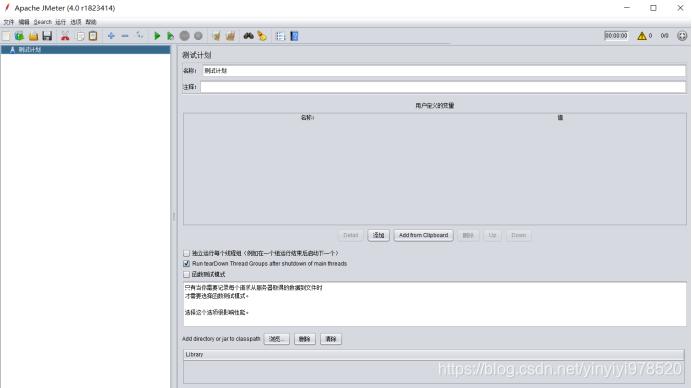Image resolution: width=692 pixels, height=388 pixels.
Task: Click Start no pauses icon
Action: (x=170, y=36)
